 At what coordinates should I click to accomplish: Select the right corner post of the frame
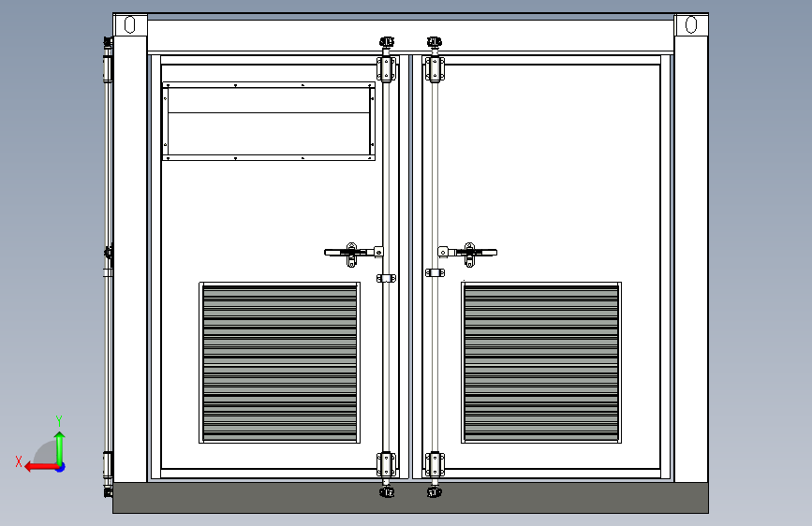point(691,259)
